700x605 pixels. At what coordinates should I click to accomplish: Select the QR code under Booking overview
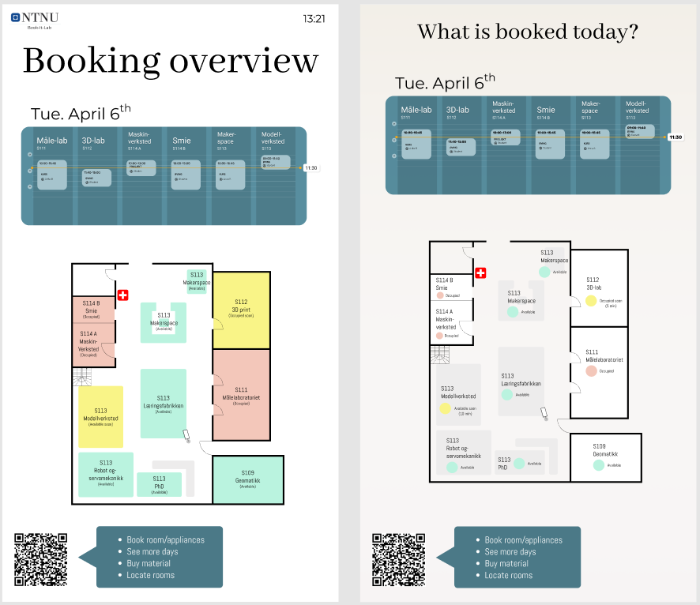coord(40,558)
